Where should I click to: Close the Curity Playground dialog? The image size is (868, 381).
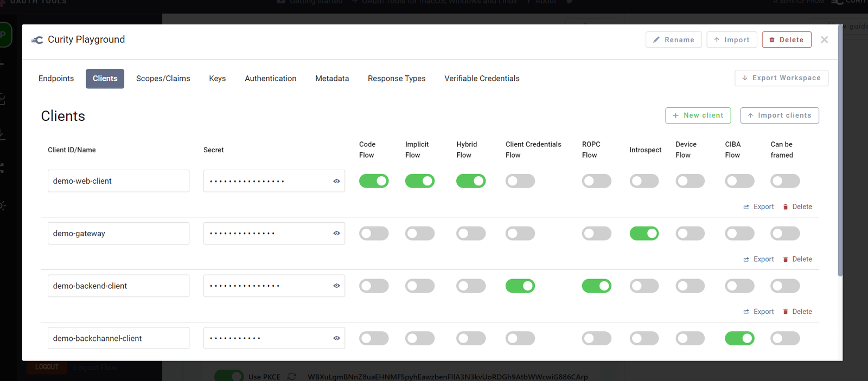[x=824, y=40]
